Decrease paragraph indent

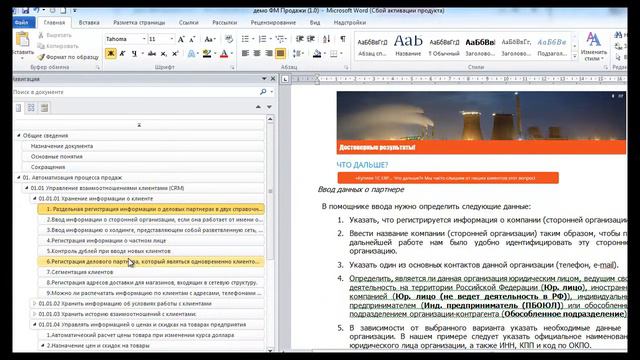(x=300, y=39)
